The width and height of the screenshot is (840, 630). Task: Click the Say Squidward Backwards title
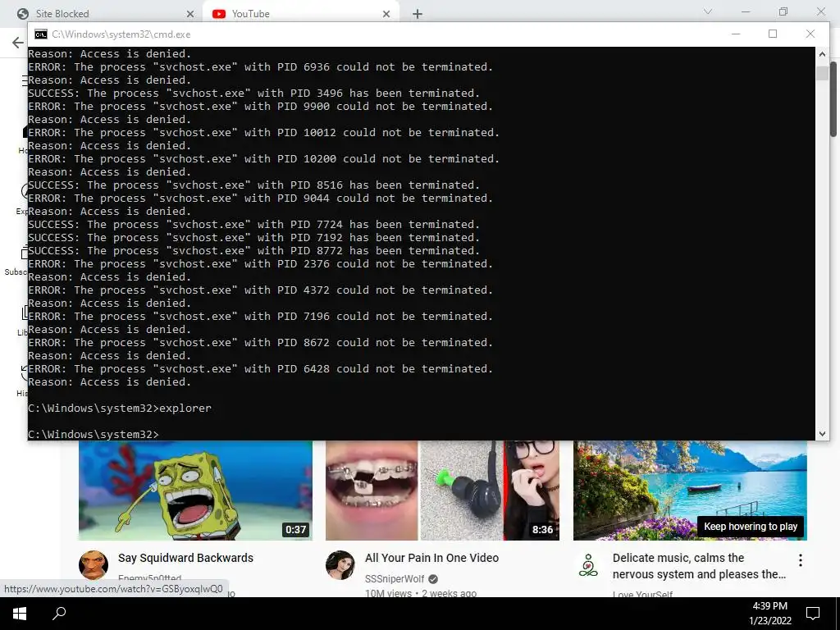(x=186, y=558)
